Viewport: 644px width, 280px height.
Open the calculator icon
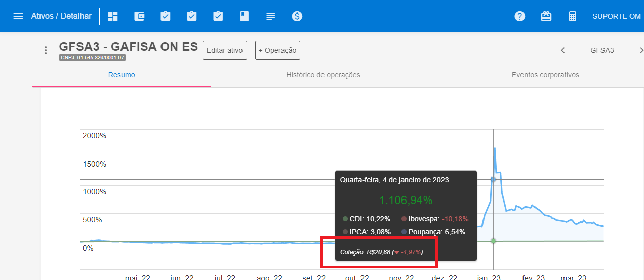point(573,16)
